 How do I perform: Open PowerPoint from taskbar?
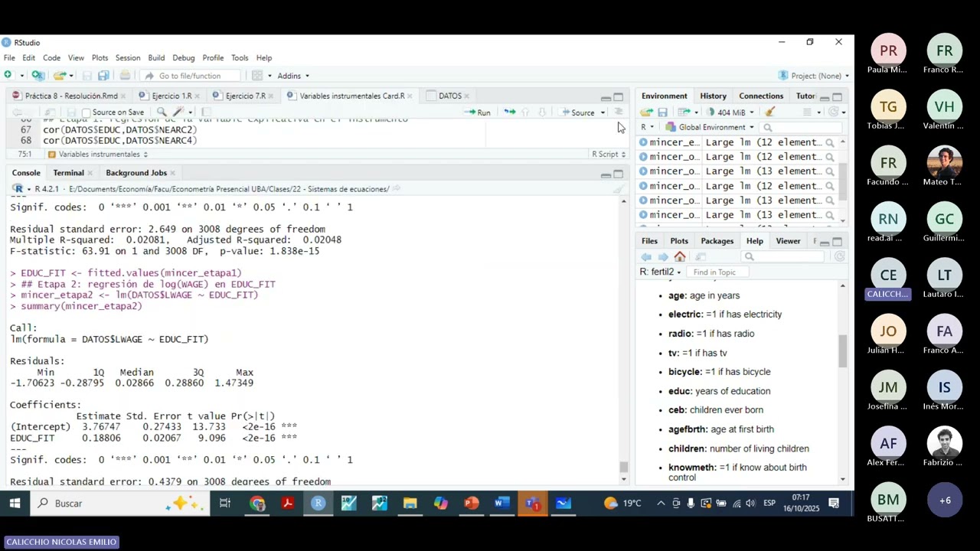471,503
